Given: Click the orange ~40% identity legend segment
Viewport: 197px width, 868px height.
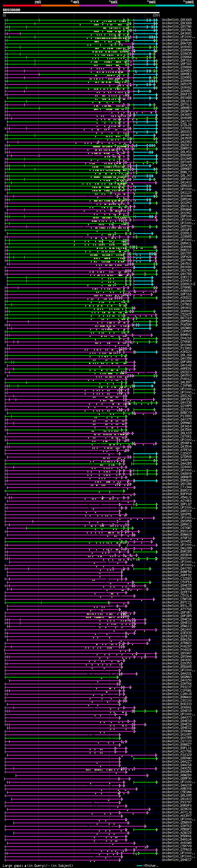Looking at the screenshot, I should click(x=60, y=6).
